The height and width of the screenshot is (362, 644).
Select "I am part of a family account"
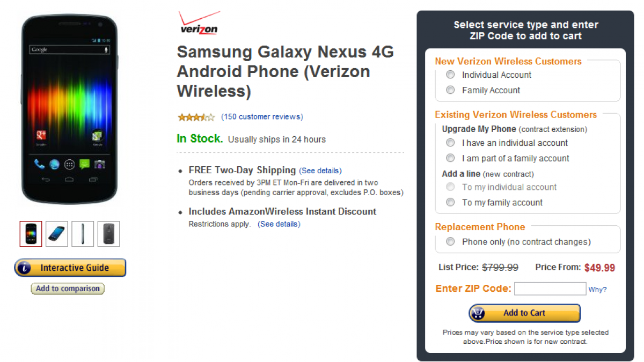(x=451, y=158)
